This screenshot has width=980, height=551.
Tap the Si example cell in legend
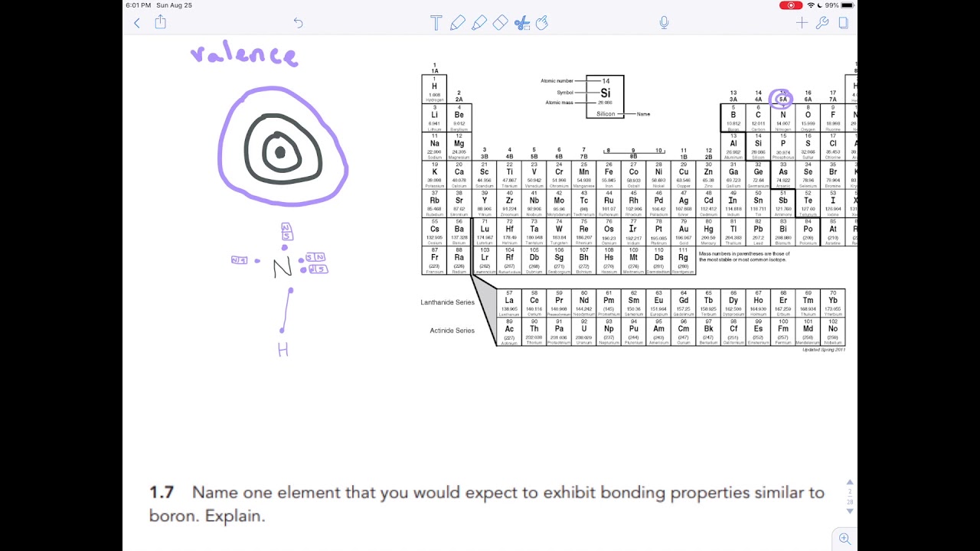(605, 96)
